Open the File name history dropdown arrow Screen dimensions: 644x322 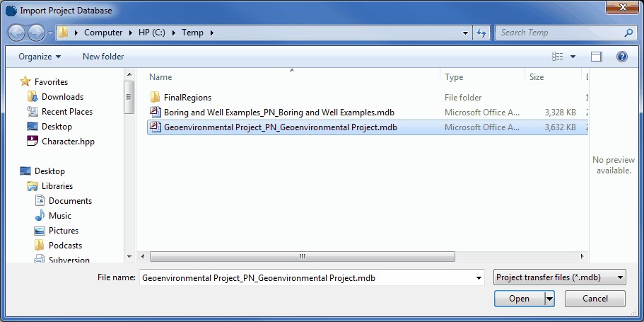479,278
